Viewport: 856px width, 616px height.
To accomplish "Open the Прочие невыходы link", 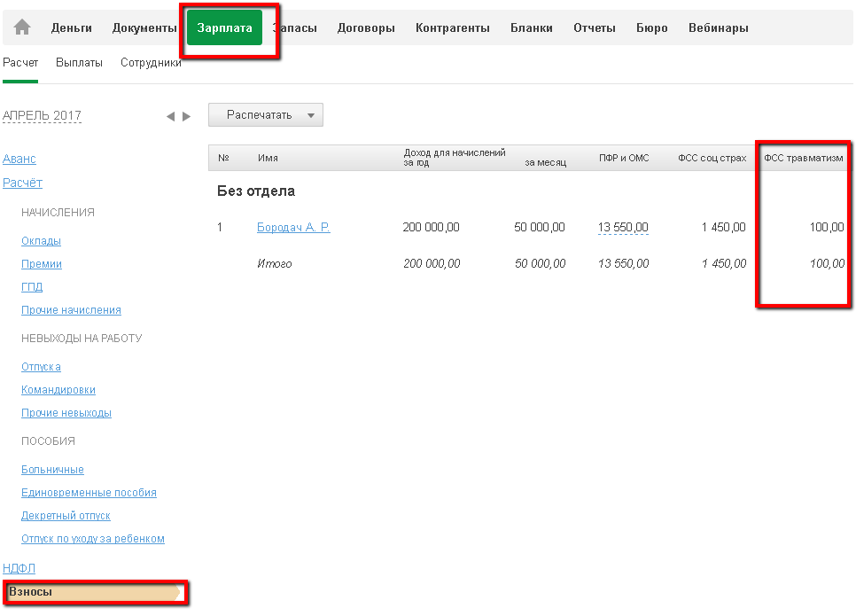I will (x=66, y=412).
